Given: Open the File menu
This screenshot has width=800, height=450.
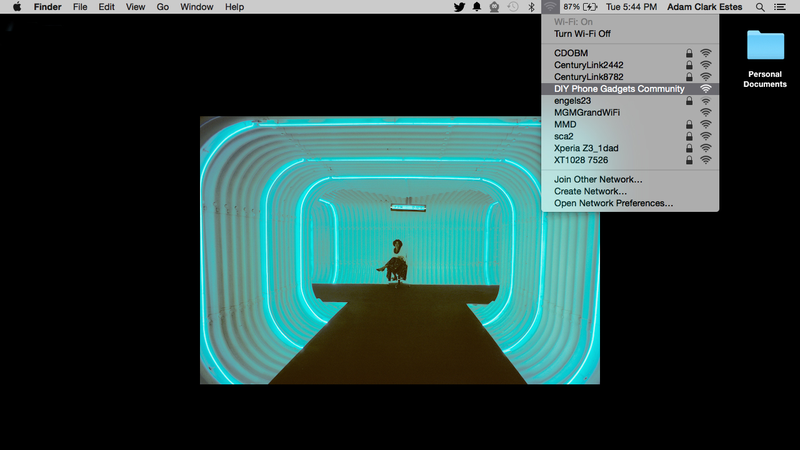Looking at the screenshot, I should pyautogui.click(x=80, y=7).
